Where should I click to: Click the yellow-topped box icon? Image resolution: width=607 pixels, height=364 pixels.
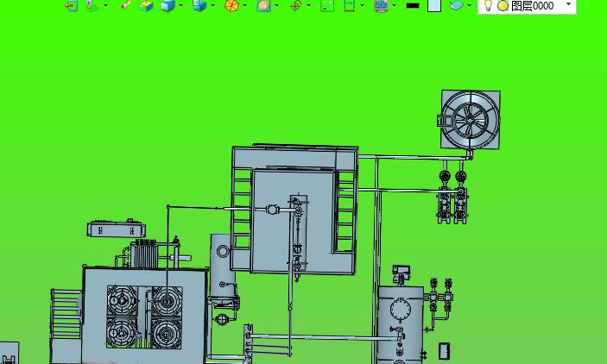click(146, 5)
